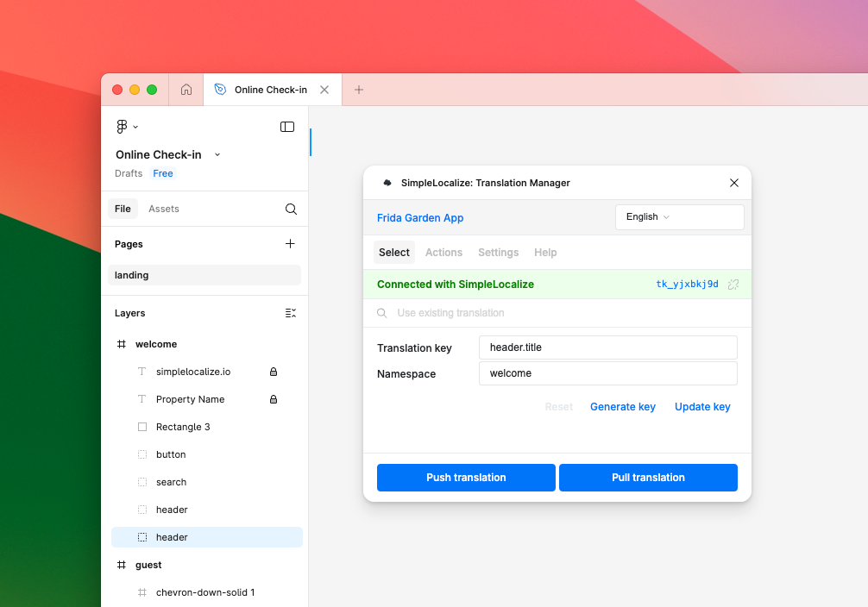Click the red window close button
The image size is (868, 607).
(117, 90)
